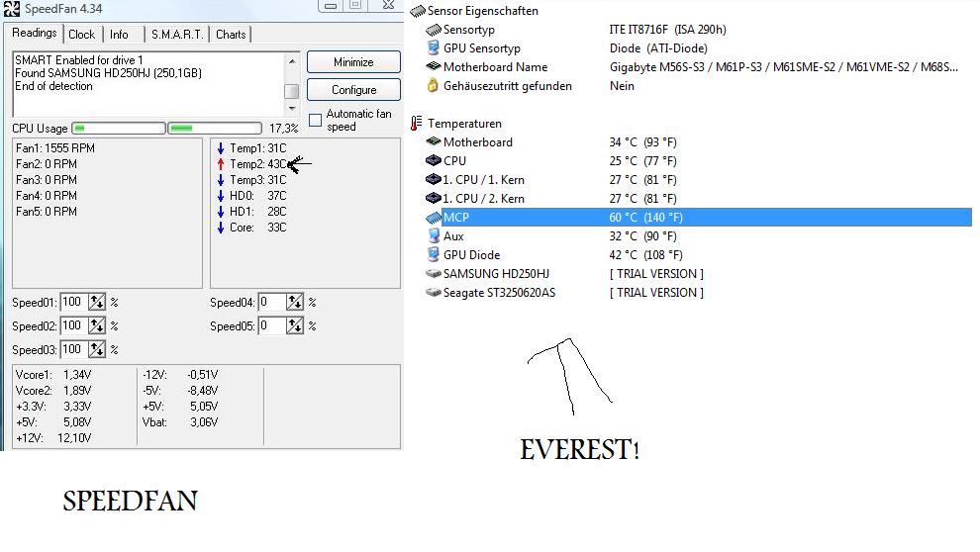Click the 1. CPU / 2. Kern icon

click(x=434, y=198)
